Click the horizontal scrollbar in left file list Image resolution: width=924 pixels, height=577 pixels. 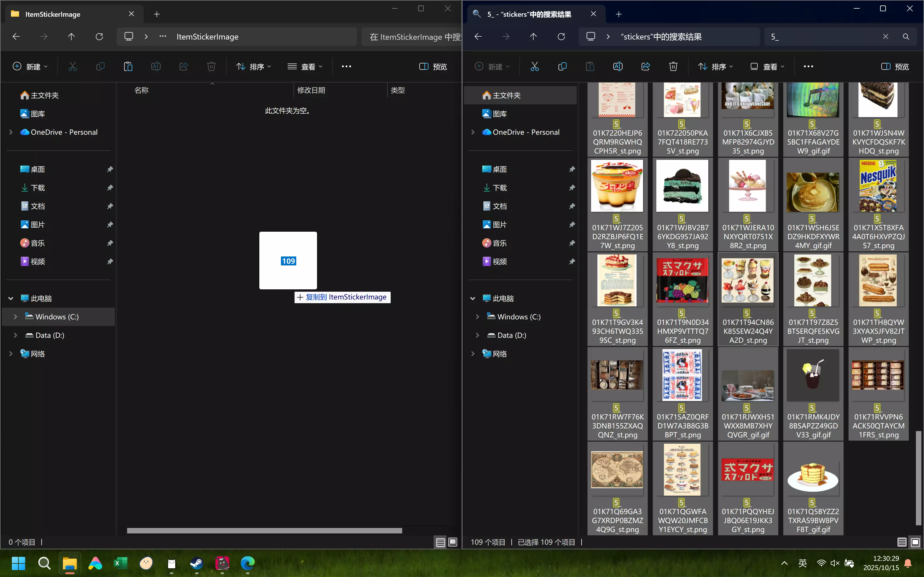[x=264, y=531]
